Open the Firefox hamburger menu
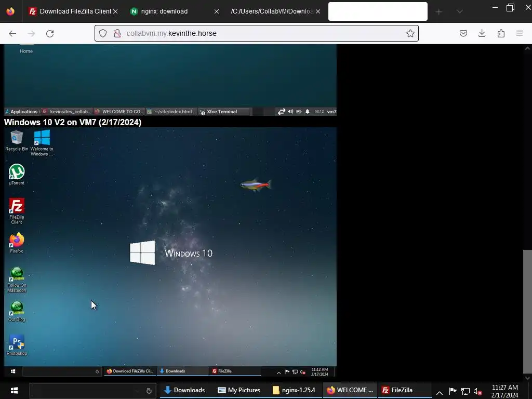This screenshot has height=399, width=532. pos(520,33)
